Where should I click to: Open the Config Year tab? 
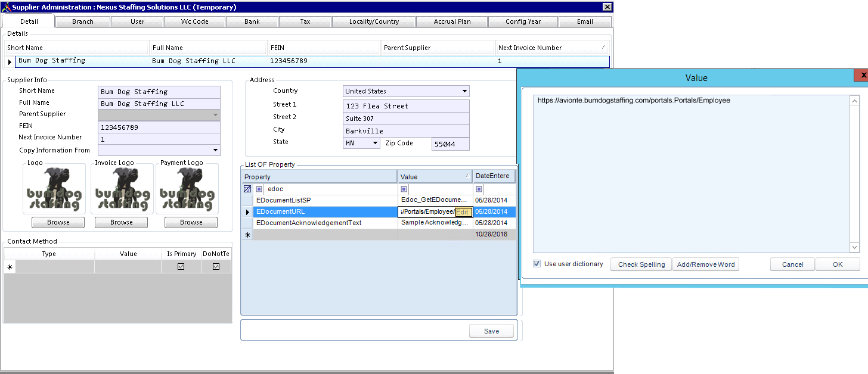point(523,21)
